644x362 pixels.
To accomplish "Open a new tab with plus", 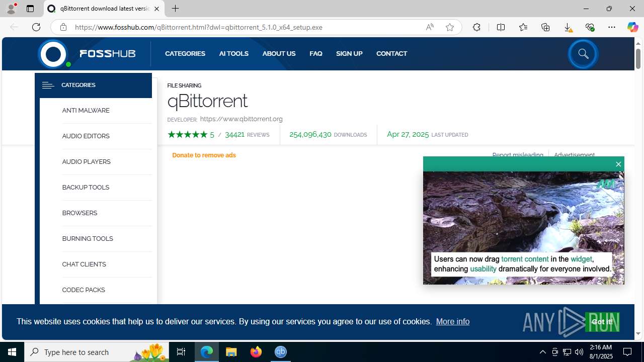I will point(175,9).
